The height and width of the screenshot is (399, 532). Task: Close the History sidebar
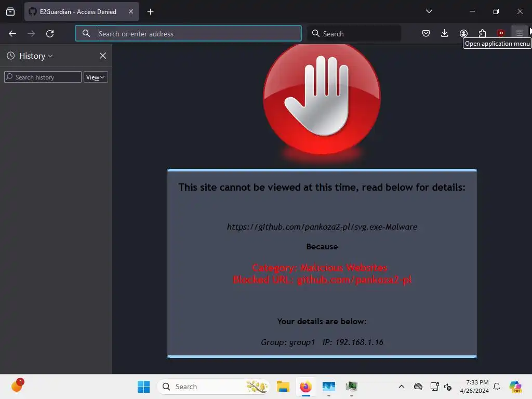(x=103, y=56)
